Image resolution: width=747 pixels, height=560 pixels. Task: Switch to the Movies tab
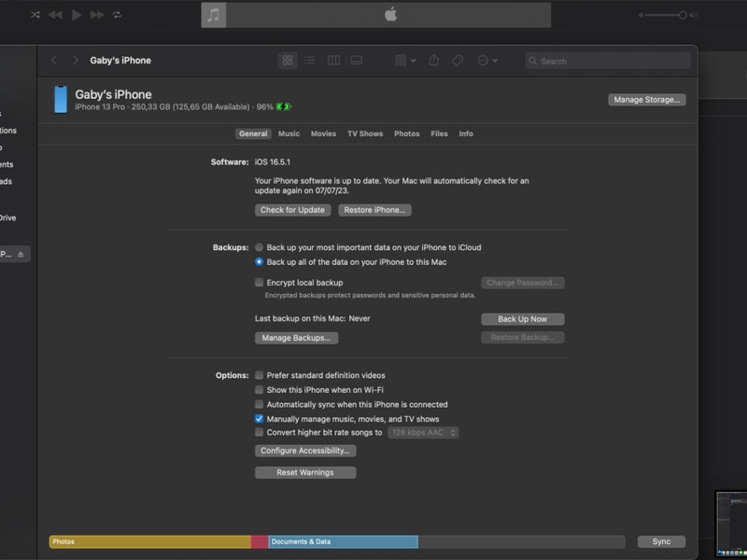click(x=323, y=133)
